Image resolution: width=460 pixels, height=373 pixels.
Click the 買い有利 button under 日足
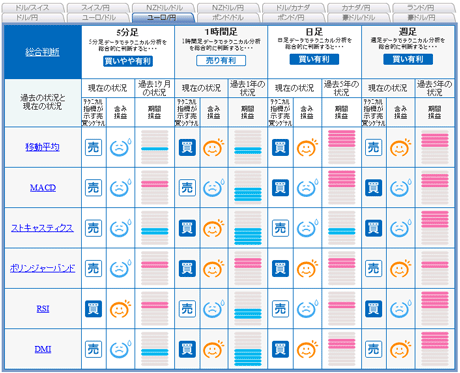[x=314, y=59]
